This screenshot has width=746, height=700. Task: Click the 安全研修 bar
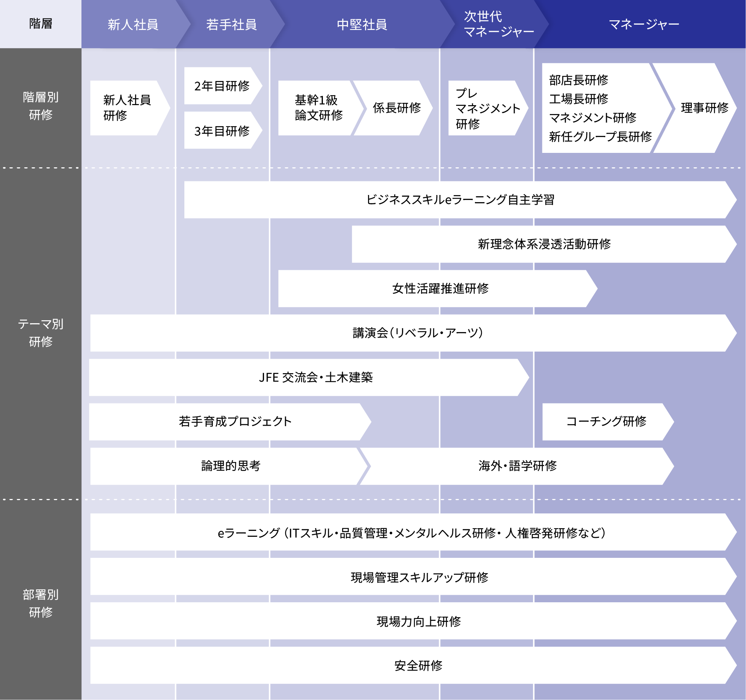[413, 666]
